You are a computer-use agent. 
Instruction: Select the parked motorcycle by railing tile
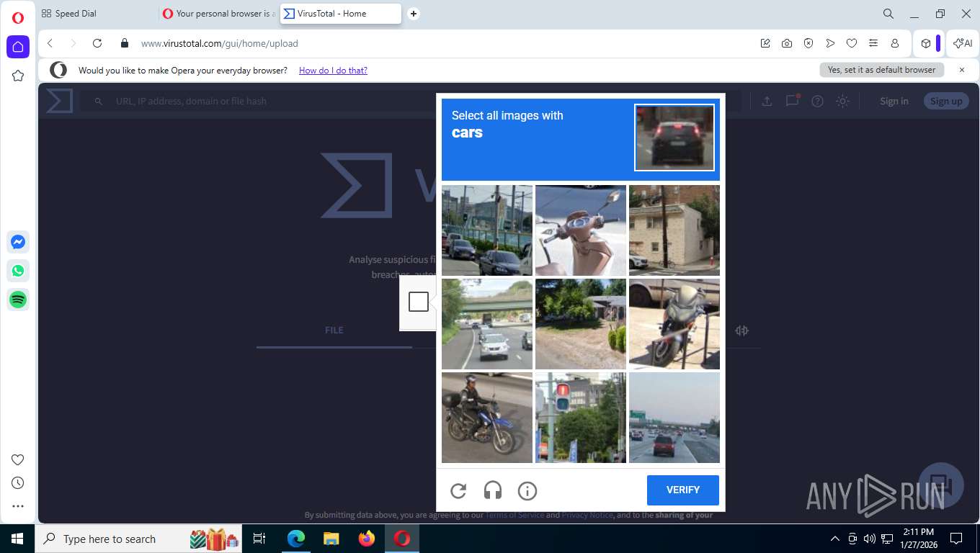[674, 324]
